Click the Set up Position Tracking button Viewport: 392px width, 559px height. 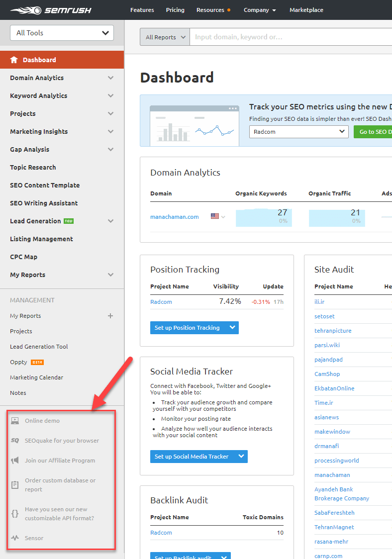187,328
